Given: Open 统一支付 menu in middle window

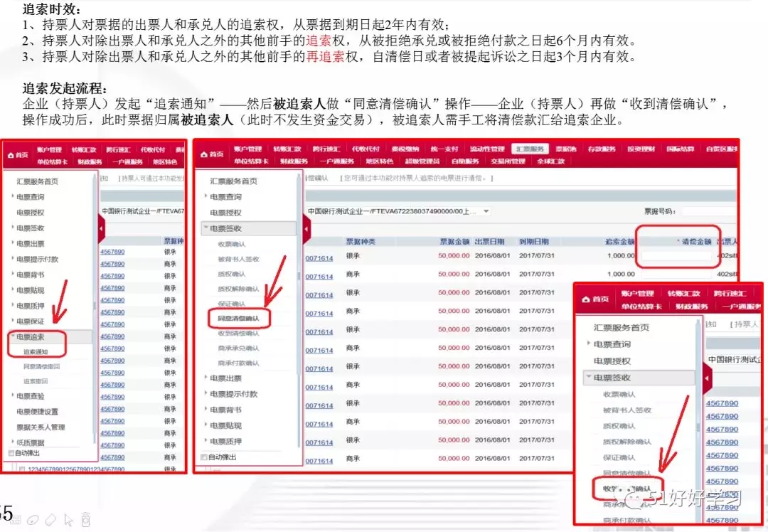Looking at the screenshot, I should coord(444,149).
